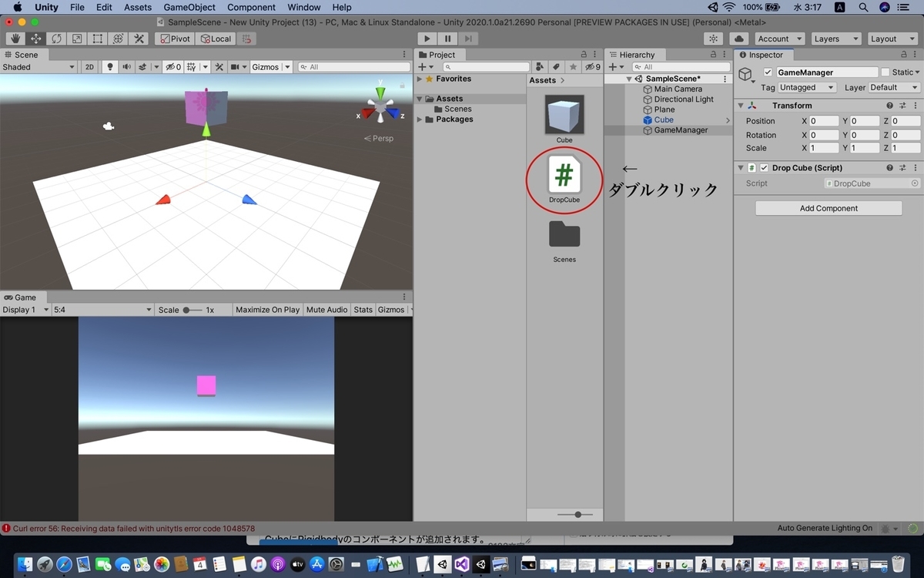Toggle Scene view audio speaker icon

[x=126, y=67]
